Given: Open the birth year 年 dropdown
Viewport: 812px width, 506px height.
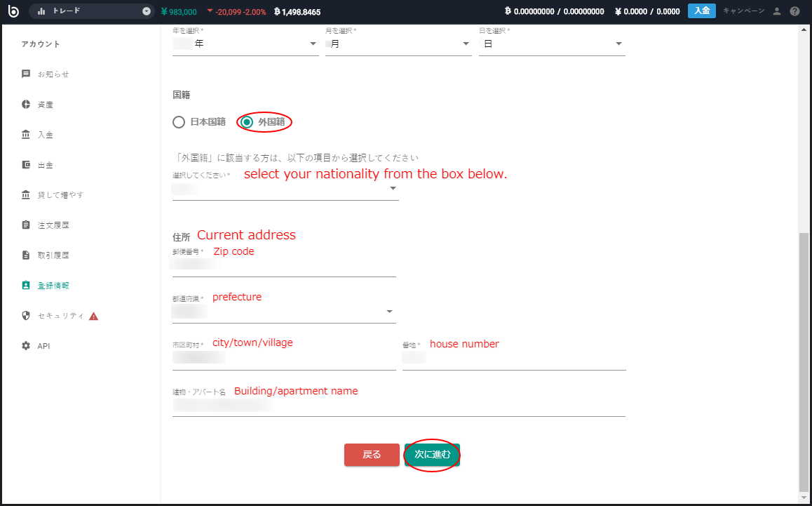Looking at the screenshot, I should click(245, 44).
